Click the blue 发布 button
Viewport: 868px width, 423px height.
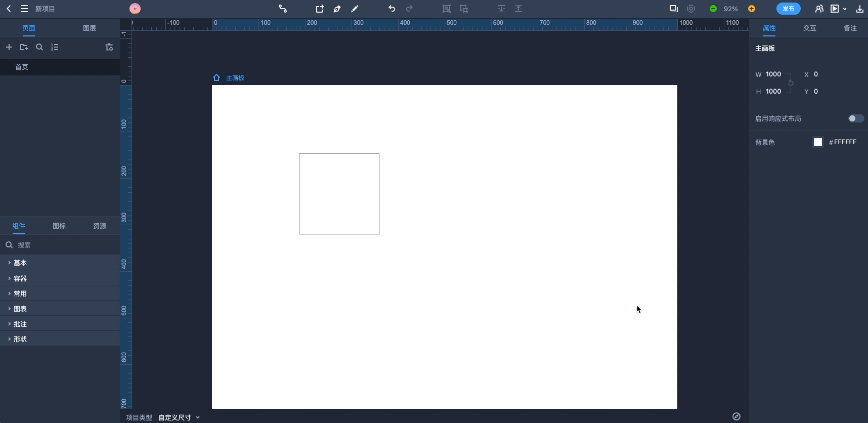[x=788, y=9]
